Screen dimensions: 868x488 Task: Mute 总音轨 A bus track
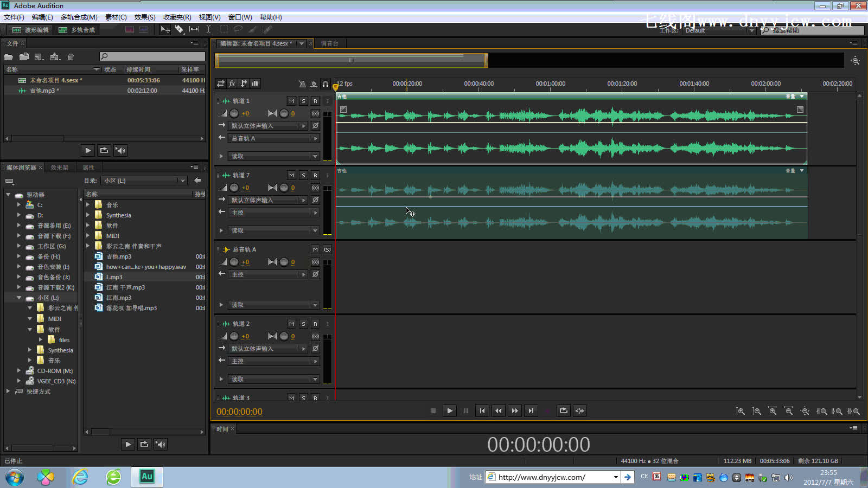pyautogui.click(x=315, y=249)
